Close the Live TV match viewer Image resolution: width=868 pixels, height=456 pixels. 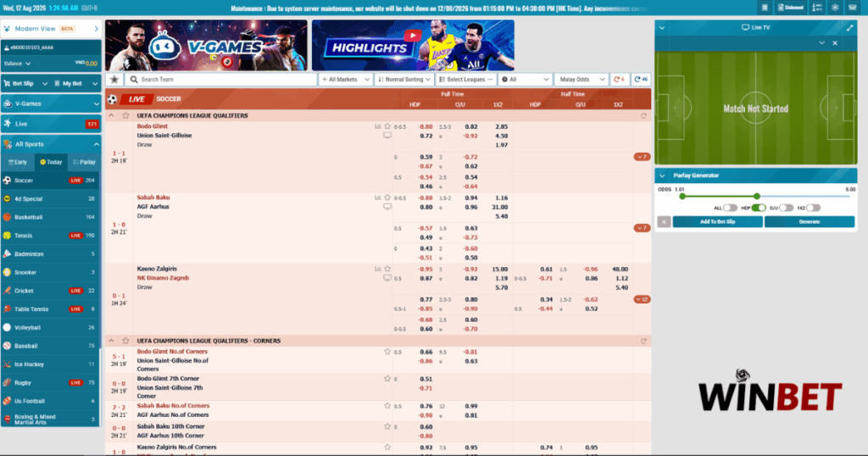tap(835, 43)
